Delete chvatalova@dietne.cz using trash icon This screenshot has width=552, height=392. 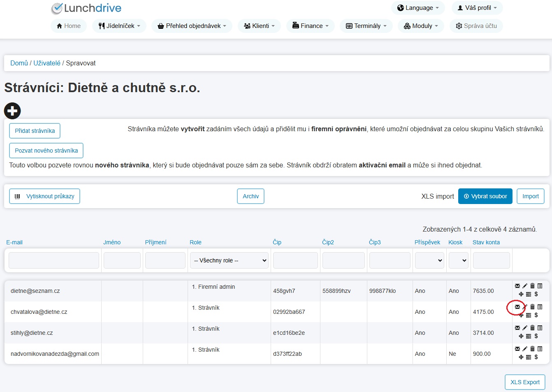click(532, 307)
